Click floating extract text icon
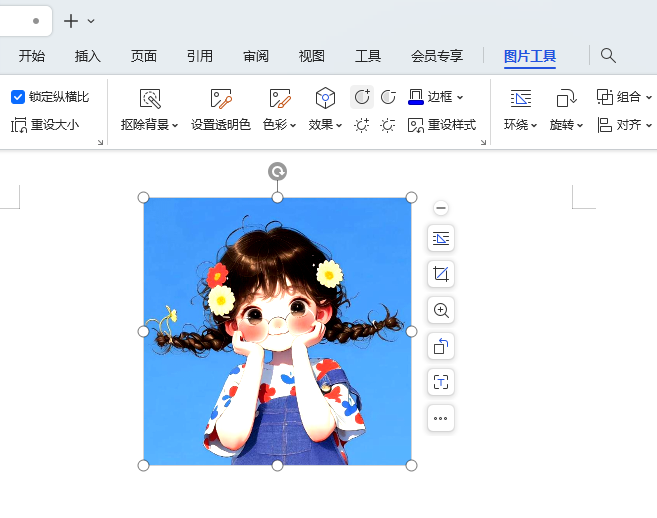 coord(441,382)
